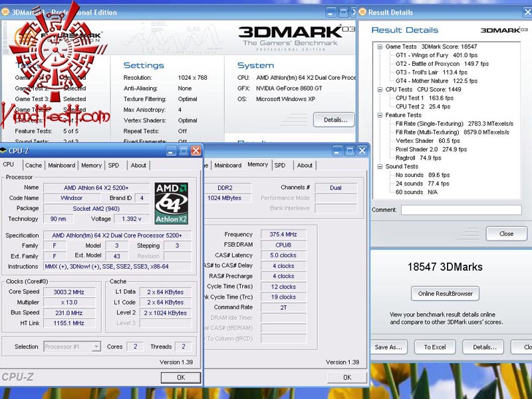Click the Level 2 cache 2 x 1024 KBytes value
Image resolution: width=532 pixels, height=399 pixels.
coord(165,313)
